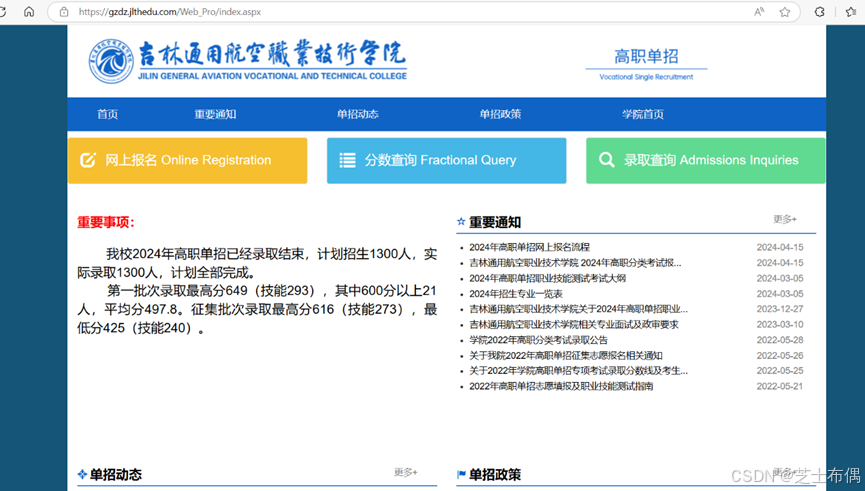The width and height of the screenshot is (865, 491).
Task: Open 重要通知 in the navigation bar
Action: pyautogui.click(x=215, y=114)
